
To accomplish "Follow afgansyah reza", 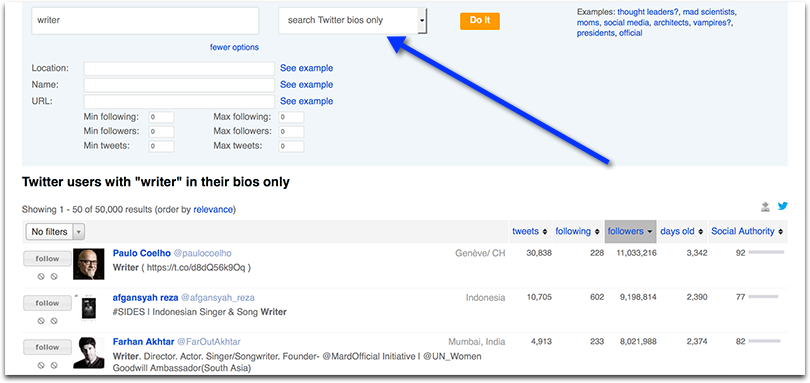I will pyautogui.click(x=48, y=303).
